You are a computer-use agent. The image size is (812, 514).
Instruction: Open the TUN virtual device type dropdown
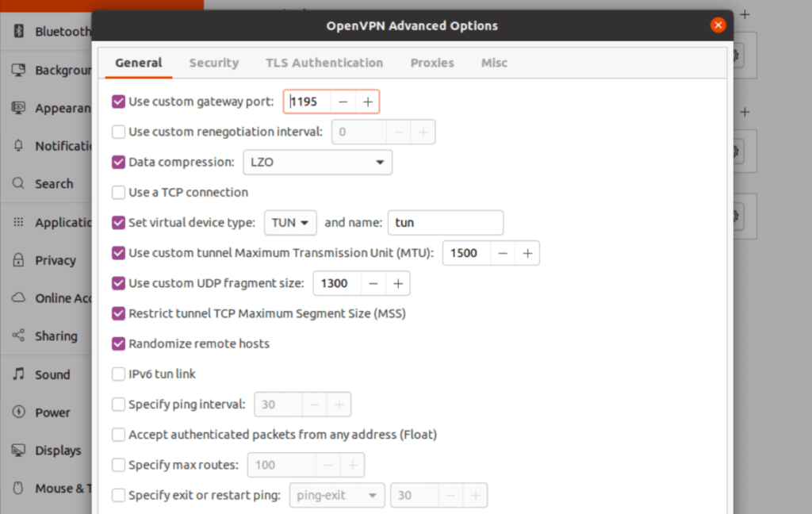pos(289,223)
